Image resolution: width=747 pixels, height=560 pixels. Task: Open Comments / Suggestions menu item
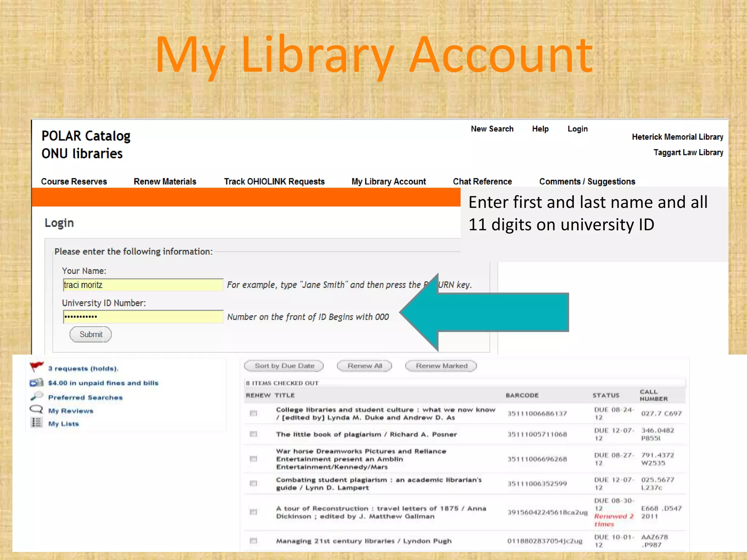(x=587, y=182)
